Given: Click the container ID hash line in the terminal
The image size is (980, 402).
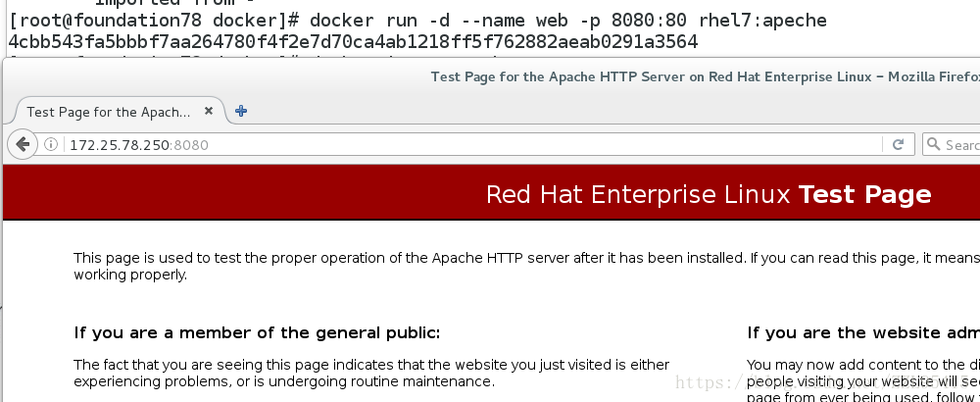Looking at the screenshot, I should 353,42.
